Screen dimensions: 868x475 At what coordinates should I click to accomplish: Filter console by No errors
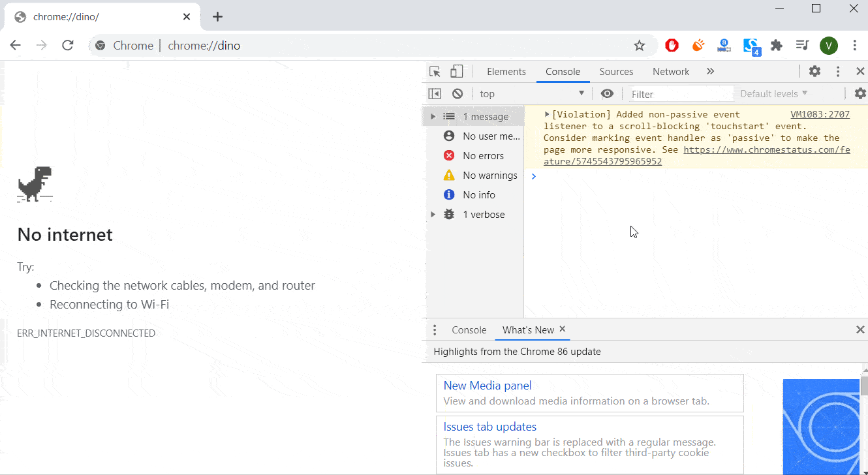point(475,156)
